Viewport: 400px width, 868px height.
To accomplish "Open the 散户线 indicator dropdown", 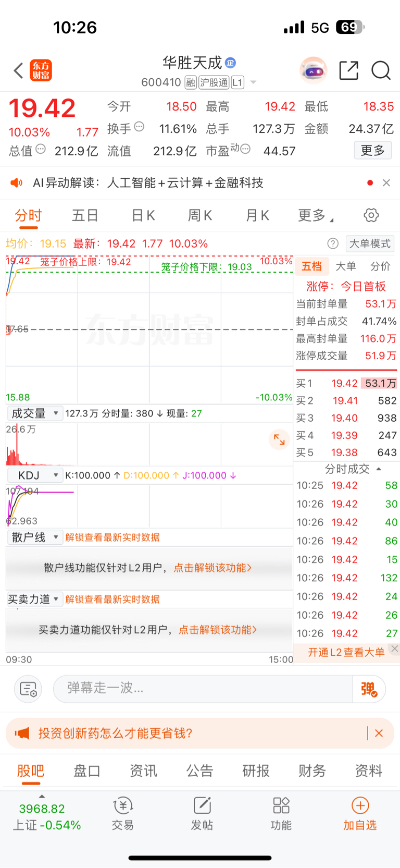I will [35, 537].
